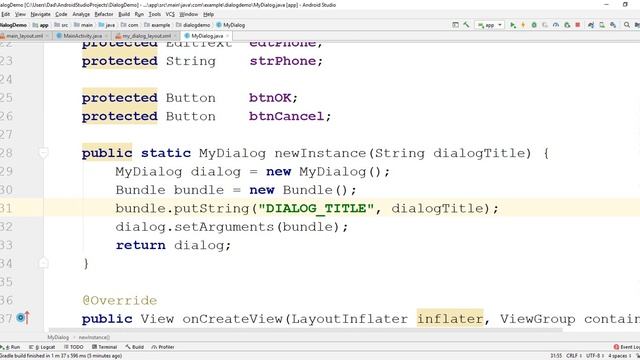Click the greyed-out Run with Coverage icon
The height and width of the screenshot is (360, 640).
[x=545, y=25]
